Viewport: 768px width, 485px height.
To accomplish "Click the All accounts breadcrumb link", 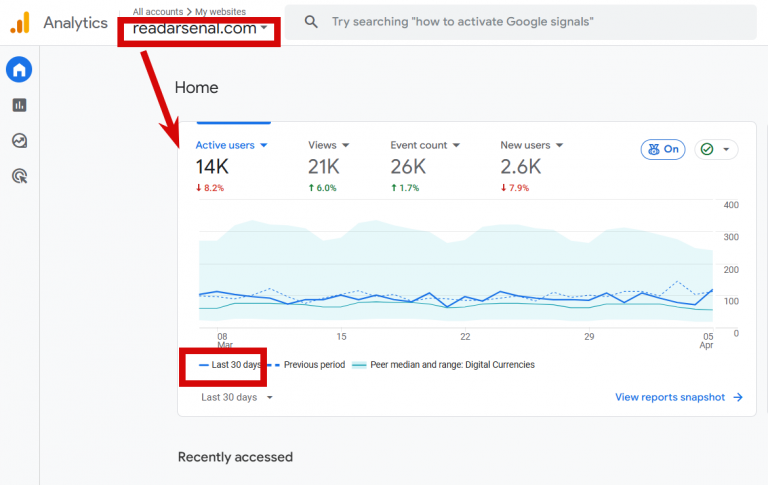I will click(157, 12).
